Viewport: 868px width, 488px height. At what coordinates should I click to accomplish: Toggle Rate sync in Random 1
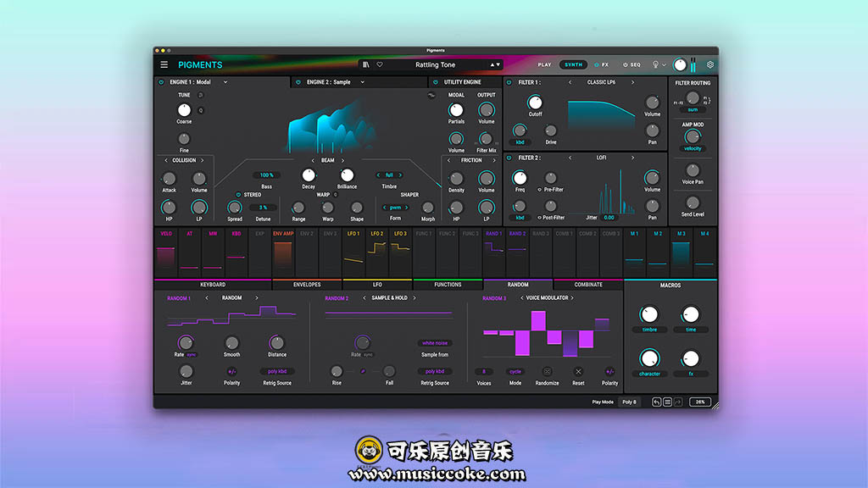tap(192, 355)
